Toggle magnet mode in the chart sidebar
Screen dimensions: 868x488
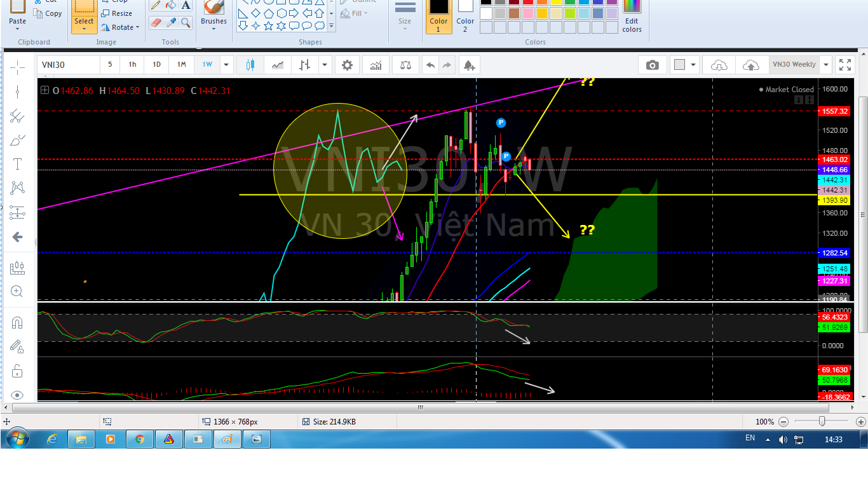click(17, 323)
